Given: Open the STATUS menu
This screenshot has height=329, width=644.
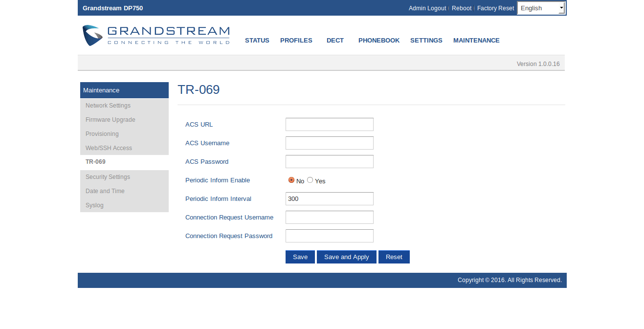Looking at the screenshot, I should coord(257,41).
